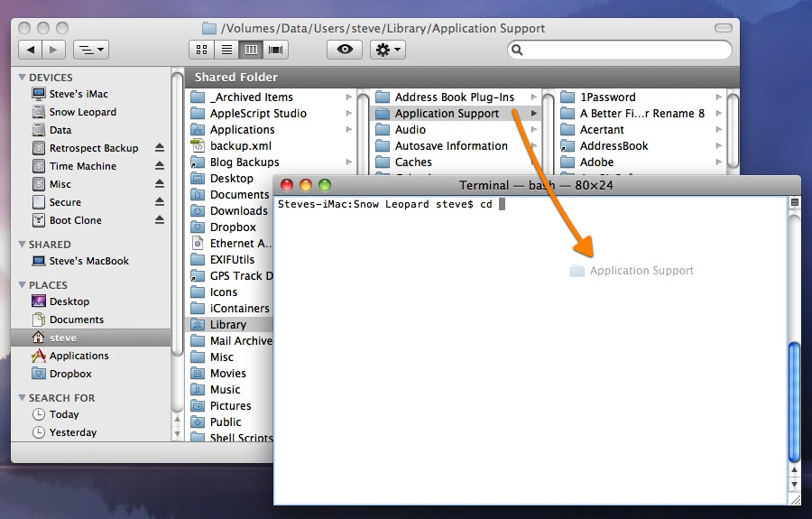Select the steve home folder in sidebar

91,338
